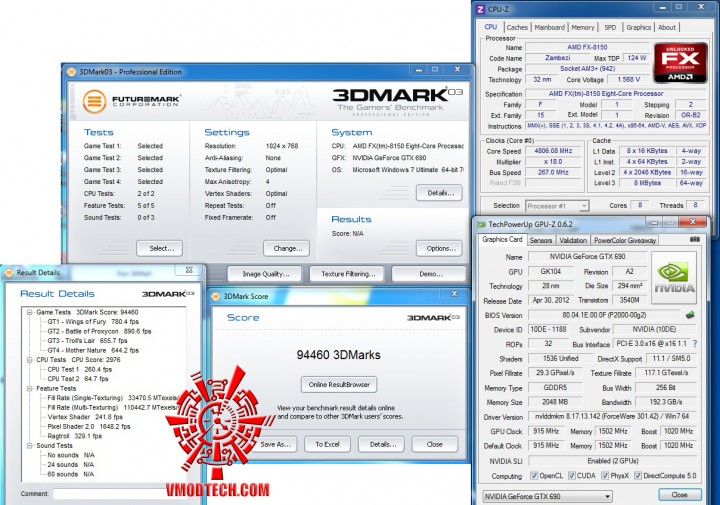Click the Details... button under System
This screenshot has width=720, height=505.
pyautogui.click(x=439, y=193)
